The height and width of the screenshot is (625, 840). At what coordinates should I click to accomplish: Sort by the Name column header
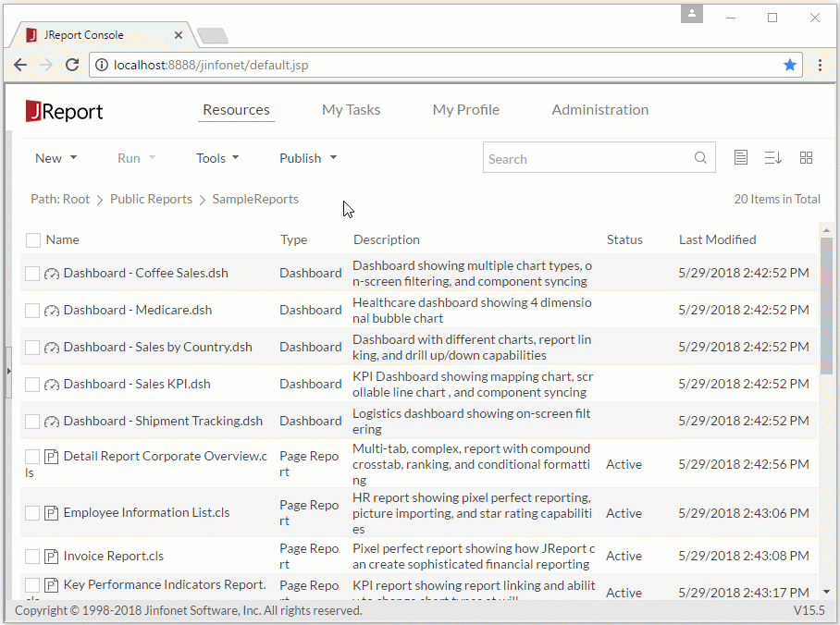(x=63, y=240)
